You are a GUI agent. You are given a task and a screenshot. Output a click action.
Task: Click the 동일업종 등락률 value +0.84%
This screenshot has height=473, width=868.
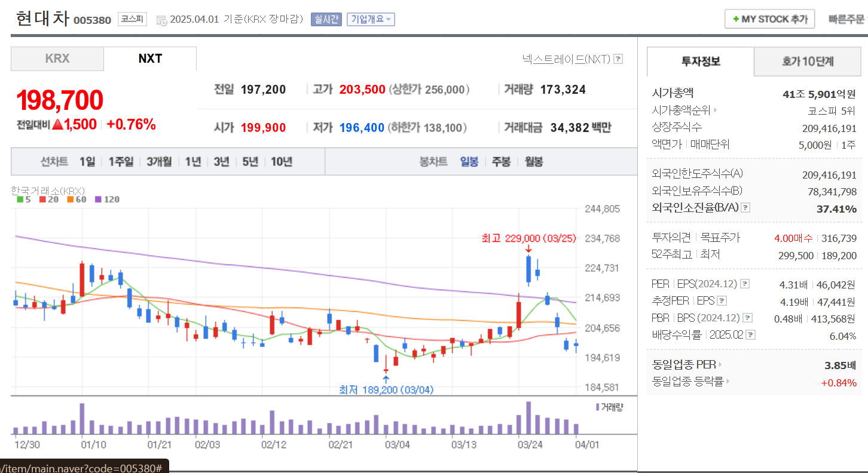tap(839, 382)
